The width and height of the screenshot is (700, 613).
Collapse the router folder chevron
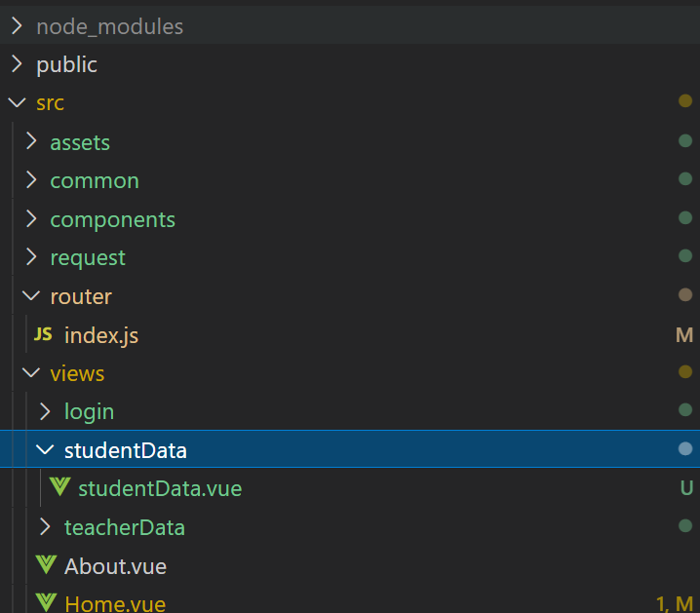[x=31, y=295]
